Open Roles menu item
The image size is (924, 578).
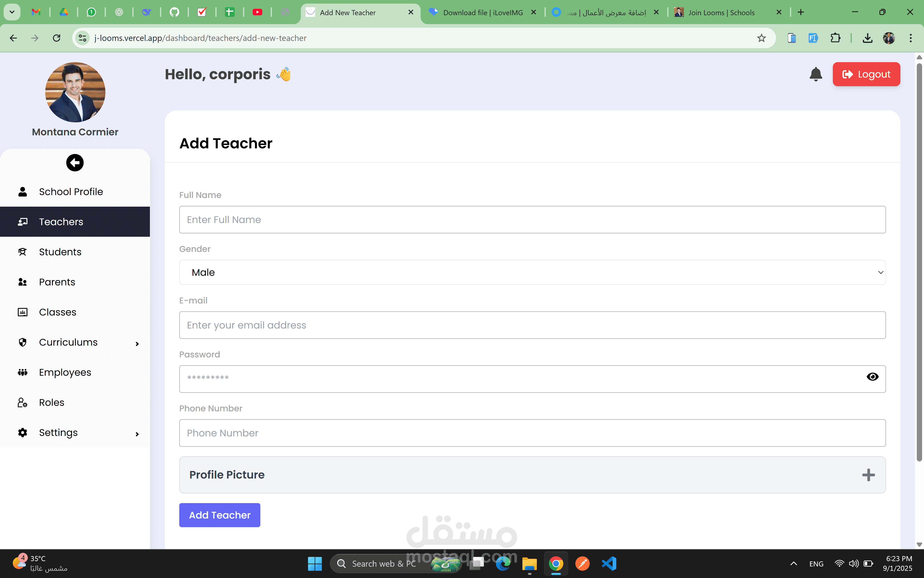click(x=75, y=402)
